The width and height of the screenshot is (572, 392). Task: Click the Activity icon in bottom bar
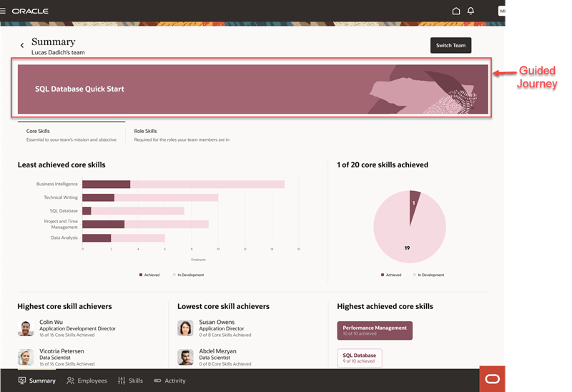pyautogui.click(x=157, y=381)
